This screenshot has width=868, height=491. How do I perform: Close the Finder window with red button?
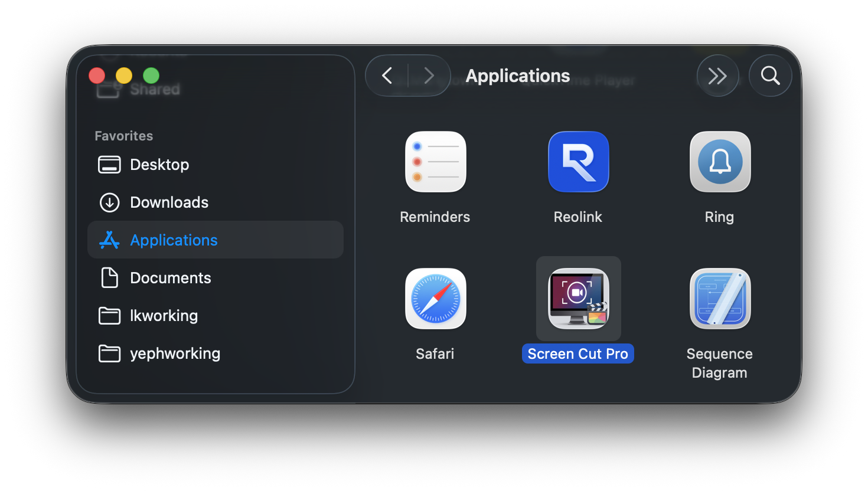tap(97, 76)
